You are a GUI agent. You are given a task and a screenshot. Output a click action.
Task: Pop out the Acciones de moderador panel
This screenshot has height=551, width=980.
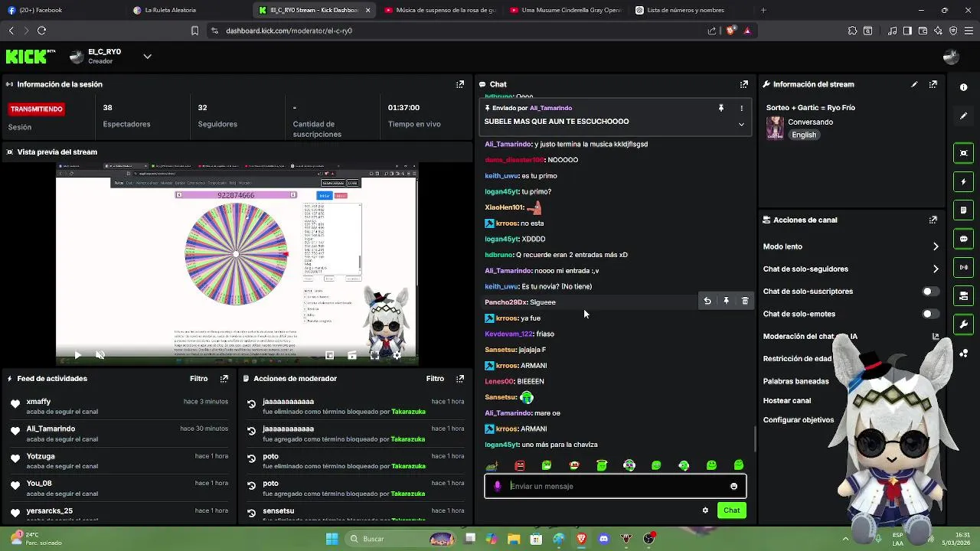460,378
